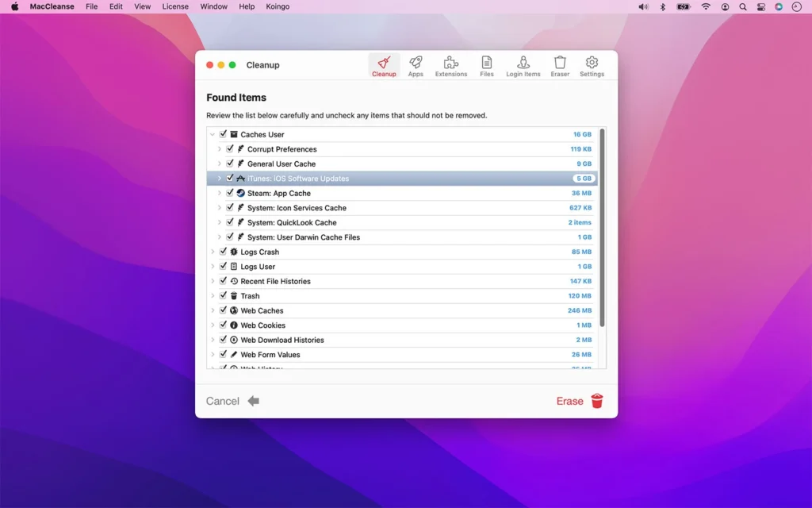Open the Login Items section
Image resolution: width=812 pixels, height=508 pixels.
(523, 65)
